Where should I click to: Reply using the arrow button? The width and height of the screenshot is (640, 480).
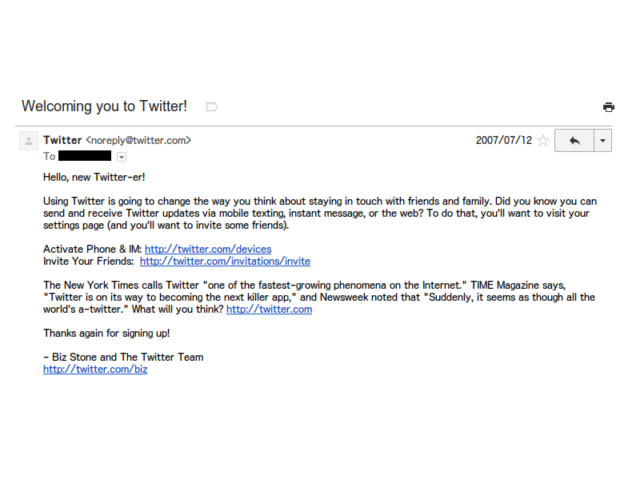(574, 141)
